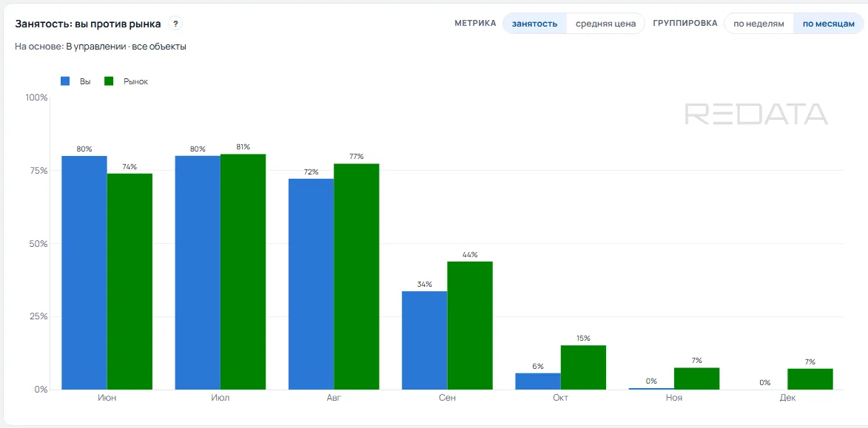Click the «Июл» axis label
Viewport: 868px width, 428px height.
coord(221,398)
